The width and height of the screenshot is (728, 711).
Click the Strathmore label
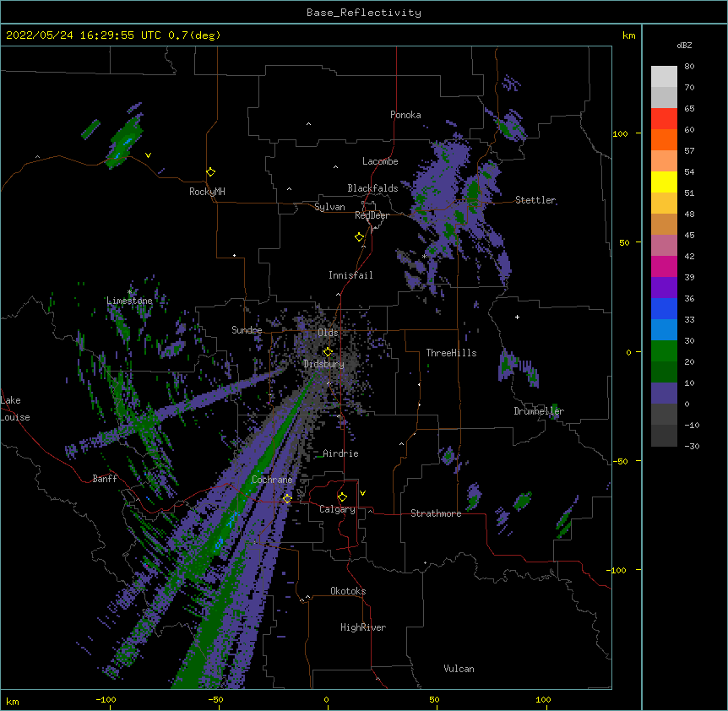point(436,513)
